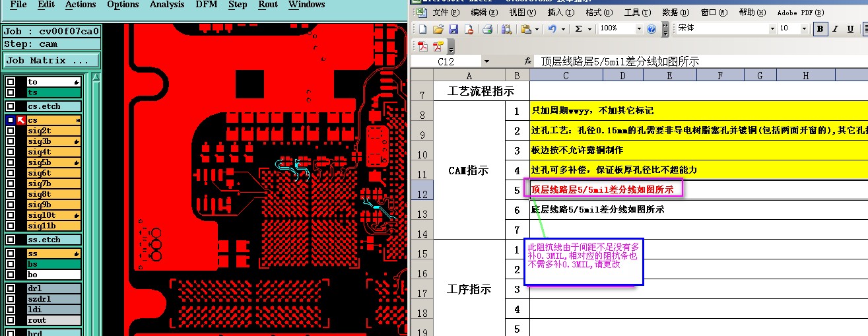The image size is (868, 336).
Task: Toggle the checkbox for layer sig5b
Action: [11, 162]
